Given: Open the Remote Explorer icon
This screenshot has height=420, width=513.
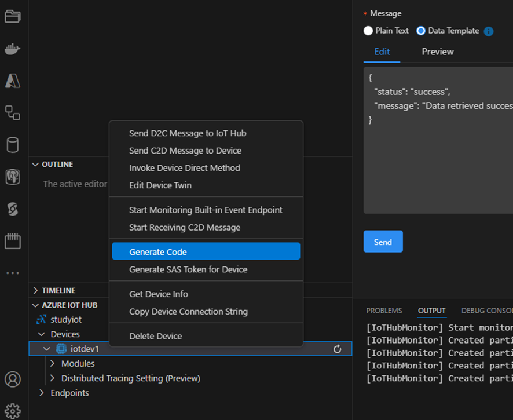Looking at the screenshot, I should pos(12,112).
